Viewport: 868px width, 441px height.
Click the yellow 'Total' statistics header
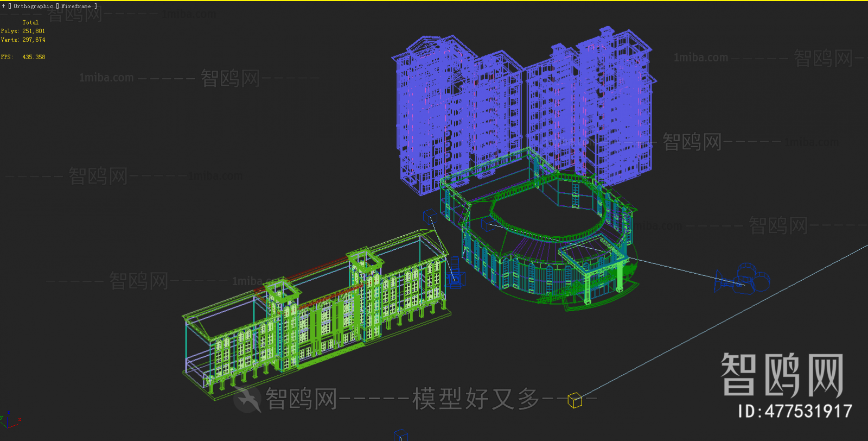click(x=30, y=22)
